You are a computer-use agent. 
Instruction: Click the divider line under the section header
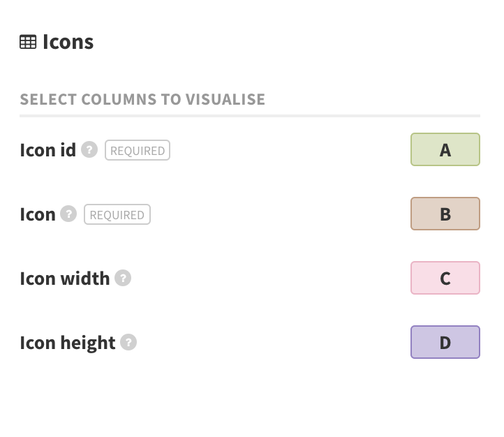(x=250, y=116)
